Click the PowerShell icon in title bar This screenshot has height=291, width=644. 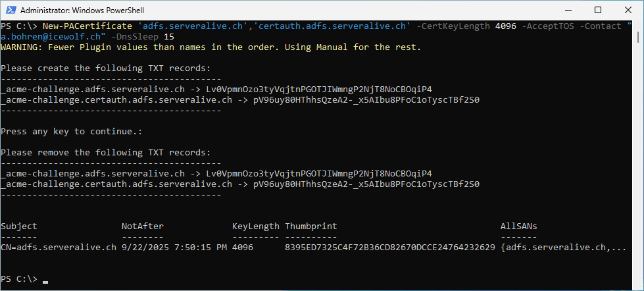pyautogui.click(x=12, y=10)
